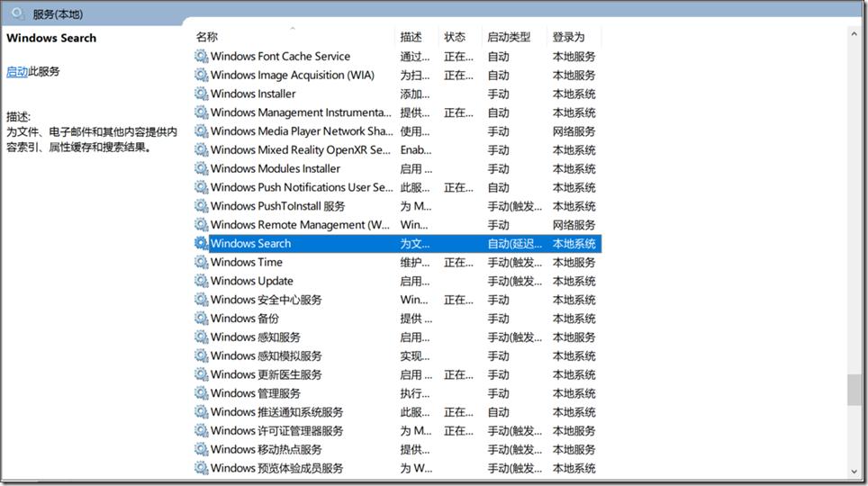Screen dimensions: 868x486
Task: Select the Windows Update service name
Action: pos(252,281)
